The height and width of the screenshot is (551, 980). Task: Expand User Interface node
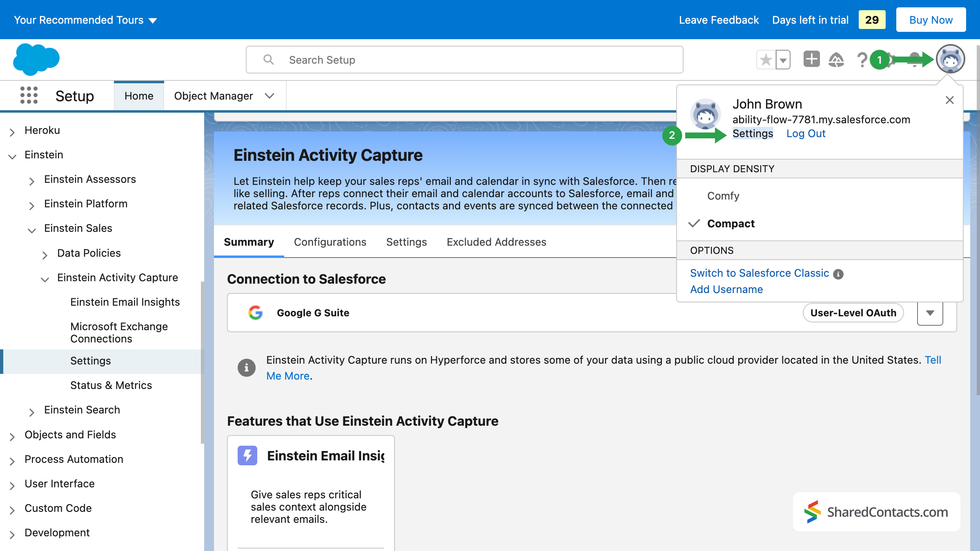tap(12, 486)
